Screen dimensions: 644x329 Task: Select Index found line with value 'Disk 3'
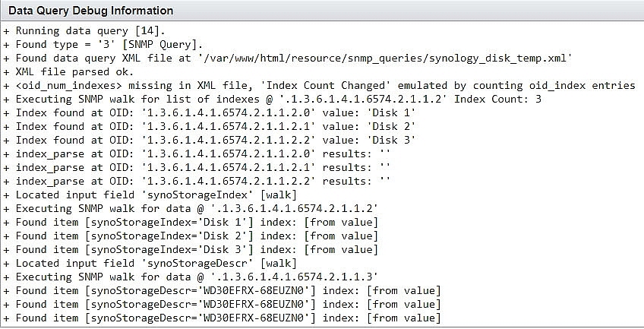[210, 140]
